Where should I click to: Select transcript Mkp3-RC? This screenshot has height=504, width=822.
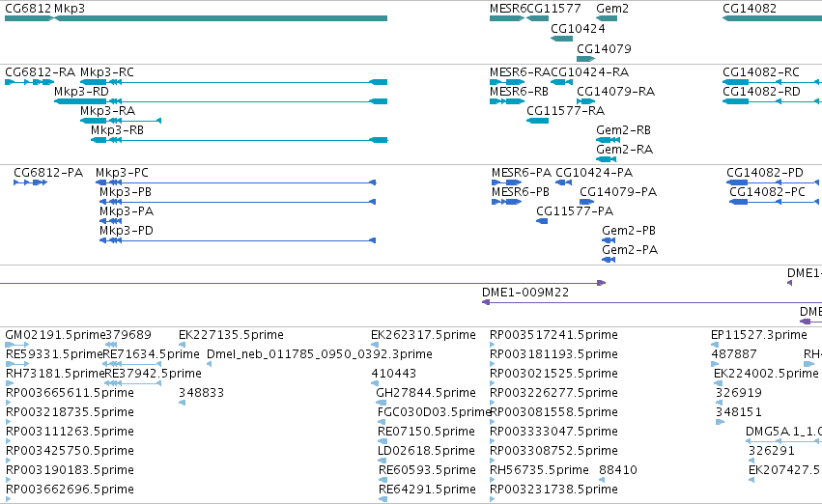(107, 71)
